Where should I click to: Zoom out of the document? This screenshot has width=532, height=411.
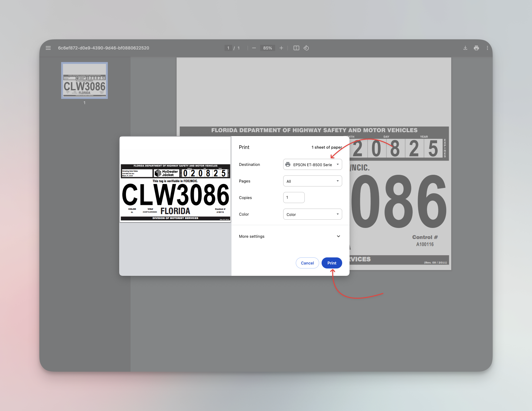(254, 48)
